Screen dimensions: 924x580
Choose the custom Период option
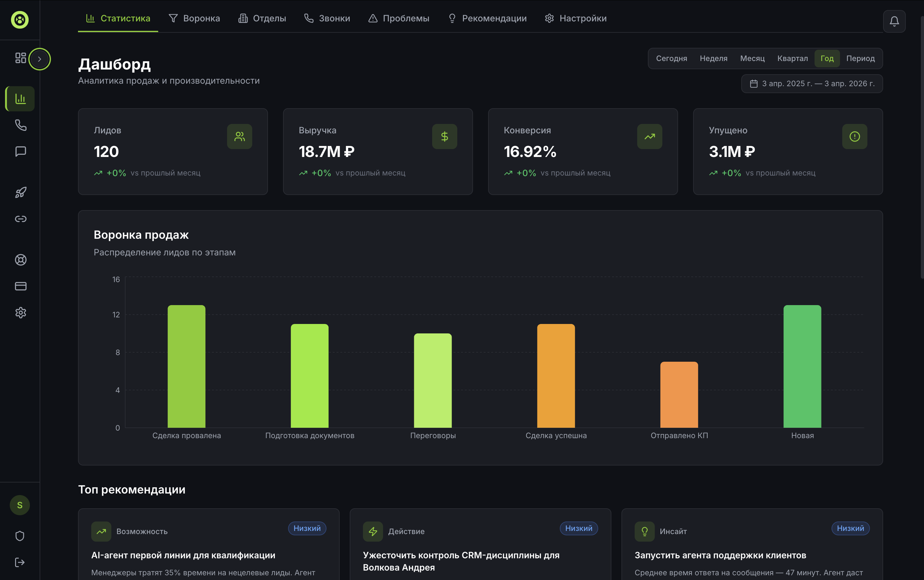tap(860, 58)
